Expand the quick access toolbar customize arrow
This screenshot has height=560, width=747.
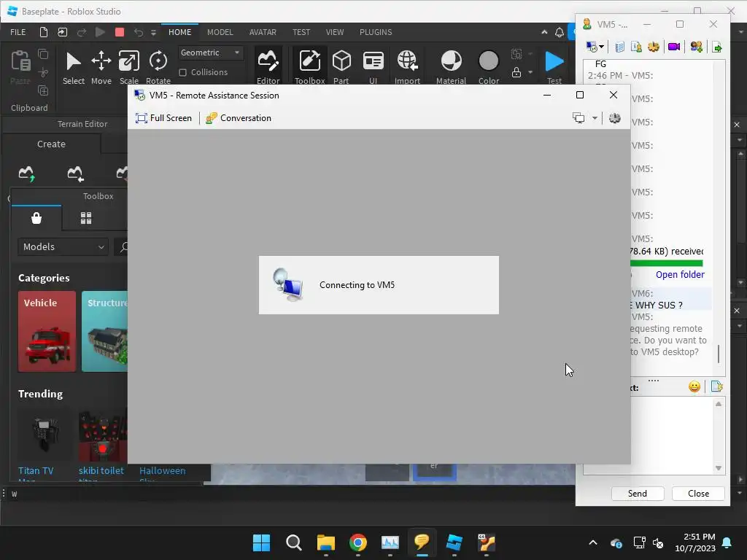(153, 32)
